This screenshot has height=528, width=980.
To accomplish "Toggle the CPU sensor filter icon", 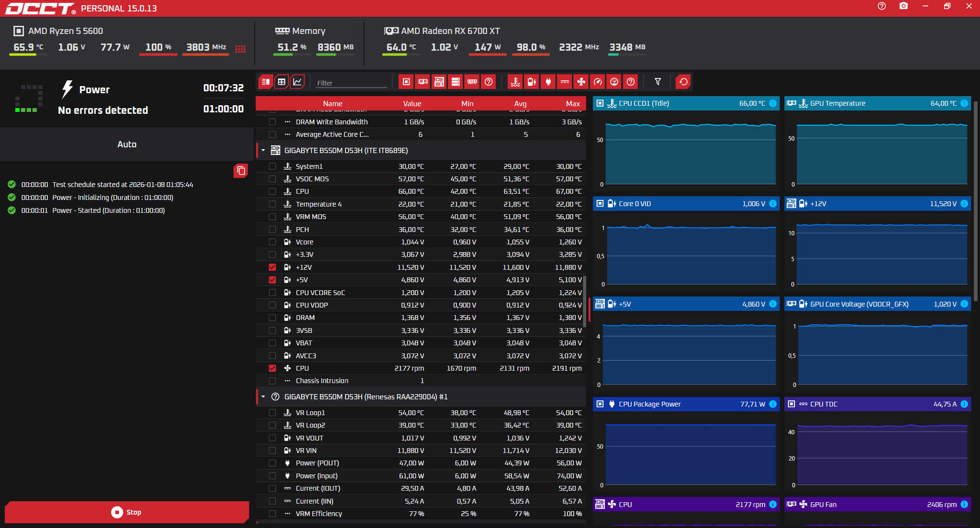I will click(406, 82).
